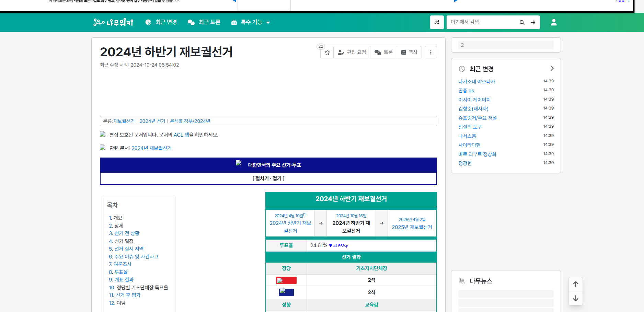Click the 최근 변경 clock icon
Screen dimensions: 644x312
[462, 69]
